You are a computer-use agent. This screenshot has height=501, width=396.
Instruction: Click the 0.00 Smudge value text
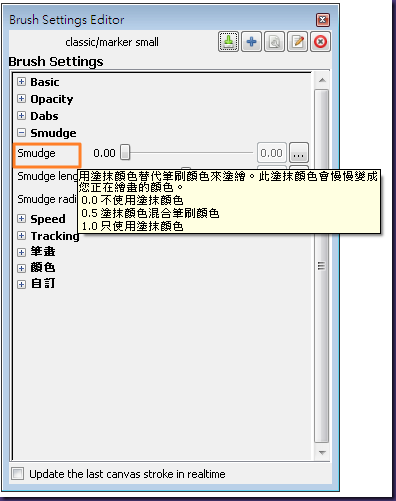click(104, 153)
